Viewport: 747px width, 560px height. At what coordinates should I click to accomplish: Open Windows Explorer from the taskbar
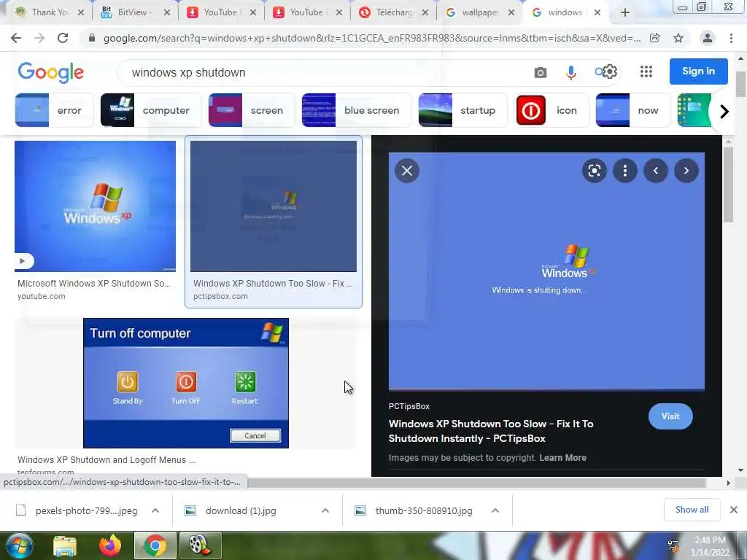65,545
